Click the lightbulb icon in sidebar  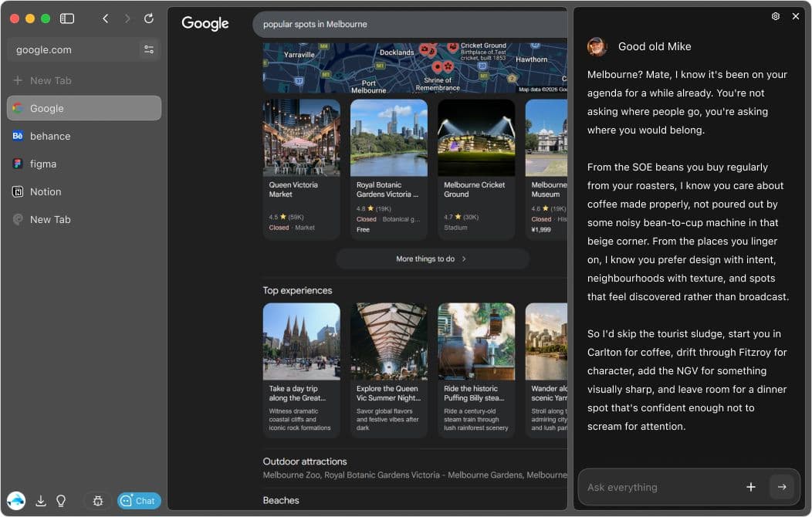pyautogui.click(x=61, y=501)
